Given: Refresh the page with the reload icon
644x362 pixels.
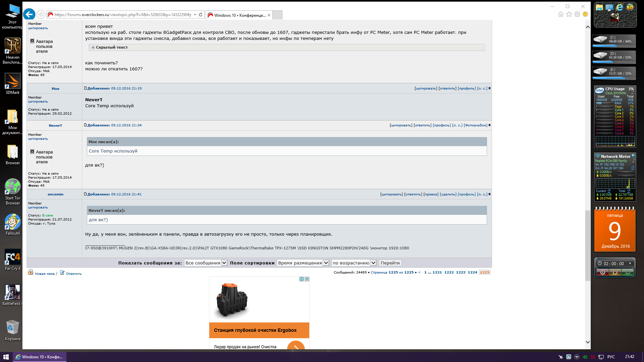Looking at the screenshot, I should (201, 15).
